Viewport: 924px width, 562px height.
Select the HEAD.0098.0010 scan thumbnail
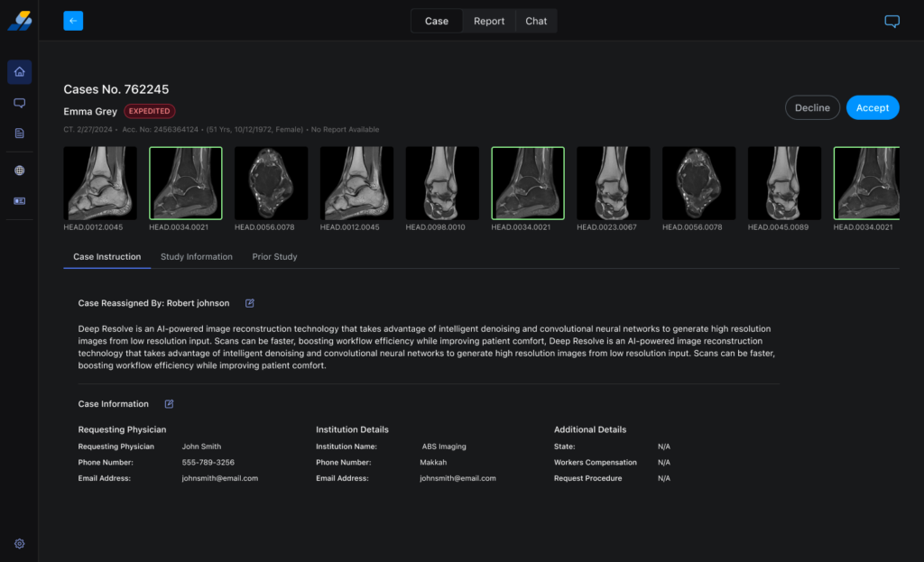click(442, 184)
